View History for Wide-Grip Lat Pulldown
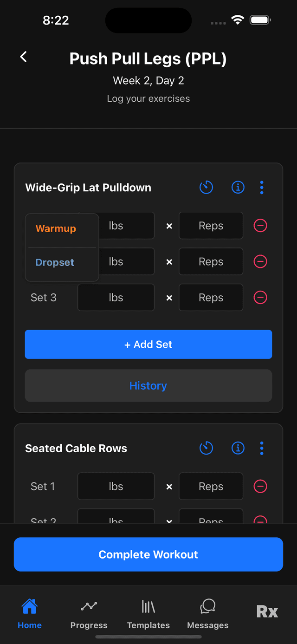The height and width of the screenshot is (644, 297). coord(148,385)
